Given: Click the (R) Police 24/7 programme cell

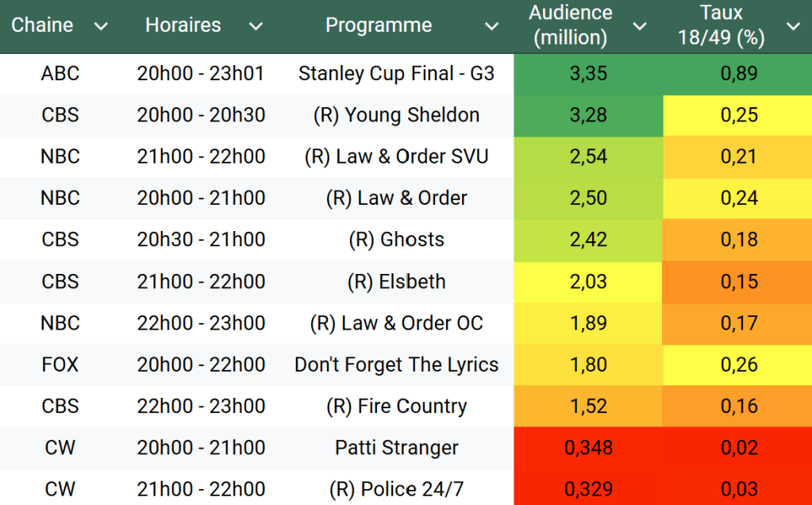Looking at the screenshot, I should 396,489.
